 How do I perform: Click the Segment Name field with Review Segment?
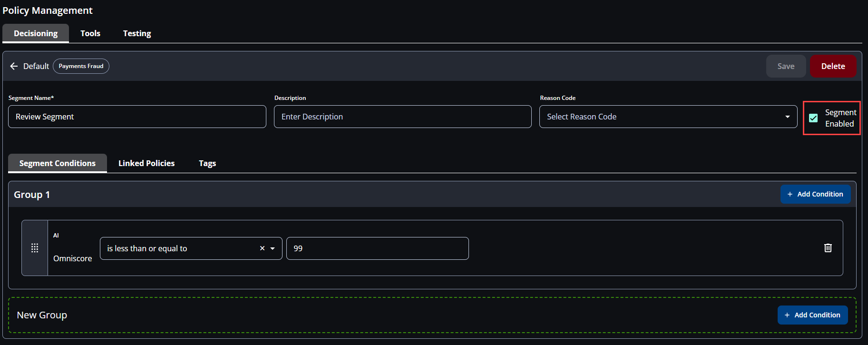(137, 117)
